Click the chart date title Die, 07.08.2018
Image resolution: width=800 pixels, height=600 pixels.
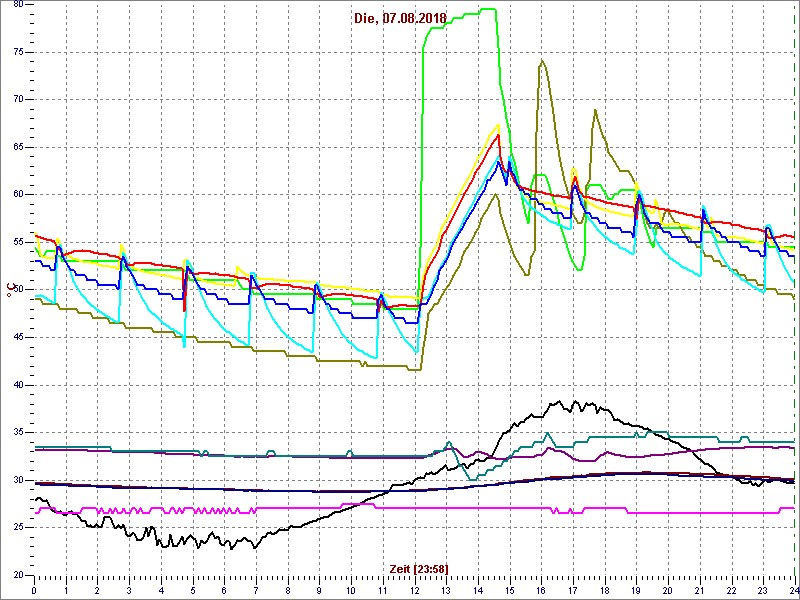click(401, 19)
